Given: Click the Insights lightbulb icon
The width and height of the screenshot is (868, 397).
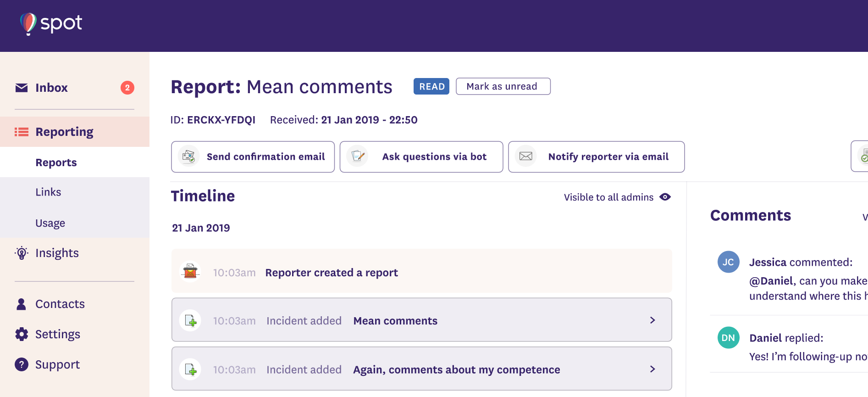Looking at the screenshot, I should [22, 253].
